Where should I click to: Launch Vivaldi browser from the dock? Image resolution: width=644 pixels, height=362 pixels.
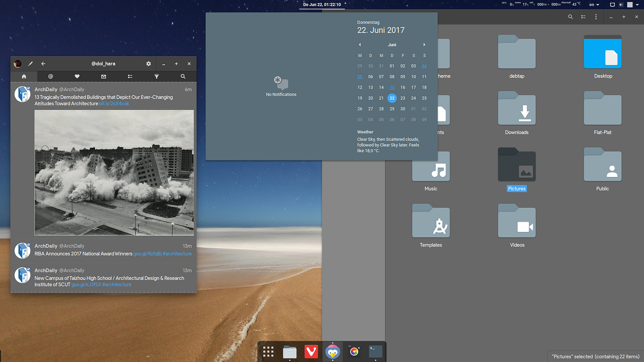[311, 352]
